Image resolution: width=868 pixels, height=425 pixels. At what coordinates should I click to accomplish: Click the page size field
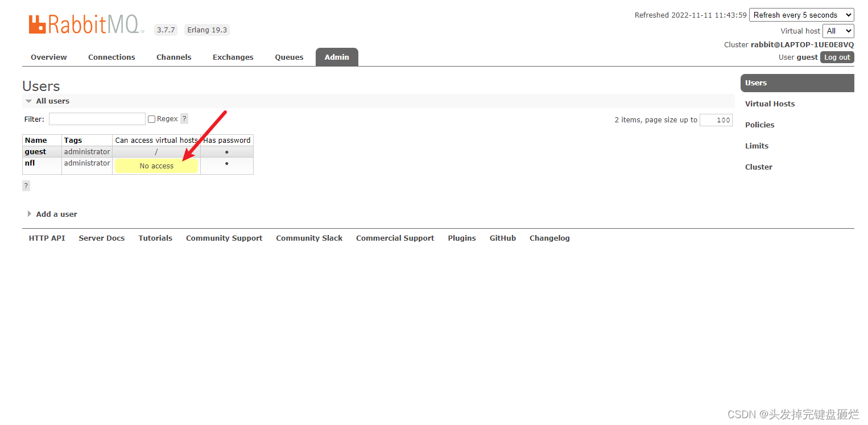716,120
